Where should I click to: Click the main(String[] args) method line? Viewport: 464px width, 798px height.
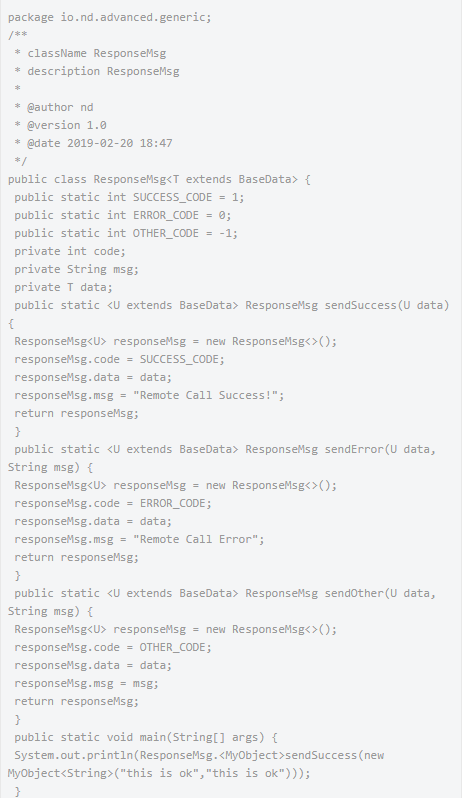pos(146,737)
